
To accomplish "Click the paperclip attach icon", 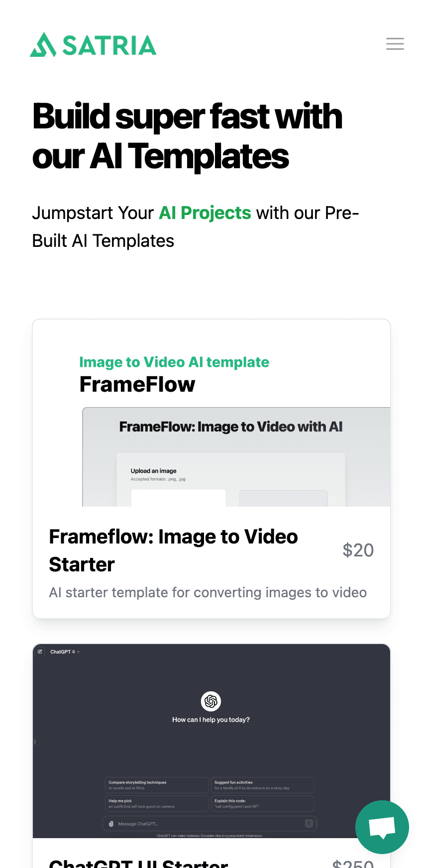I will (111, 824).
